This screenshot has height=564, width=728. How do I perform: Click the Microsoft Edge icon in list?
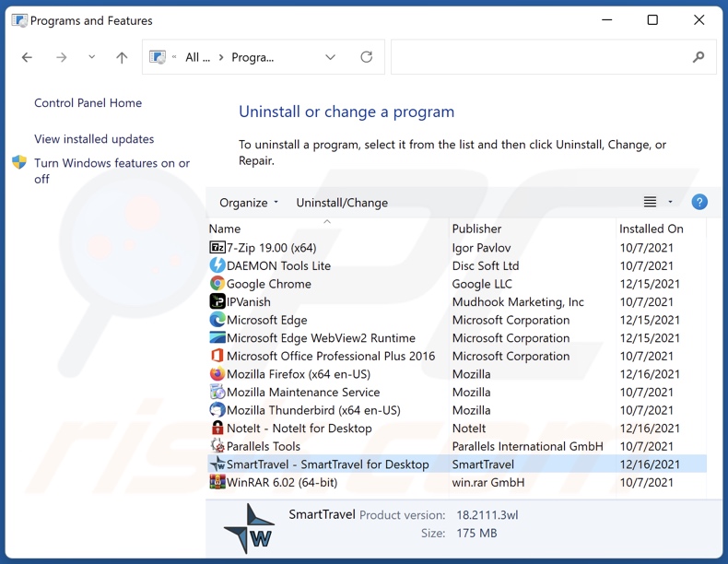pos(217,320)
